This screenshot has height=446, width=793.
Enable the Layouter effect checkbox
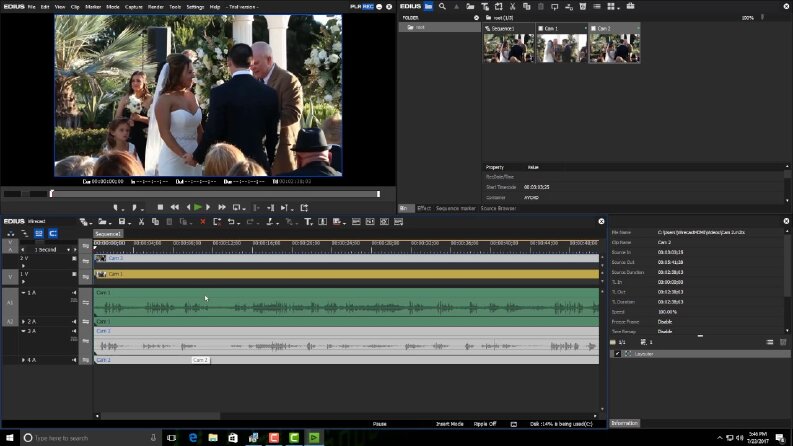click(x=618, y=354)
